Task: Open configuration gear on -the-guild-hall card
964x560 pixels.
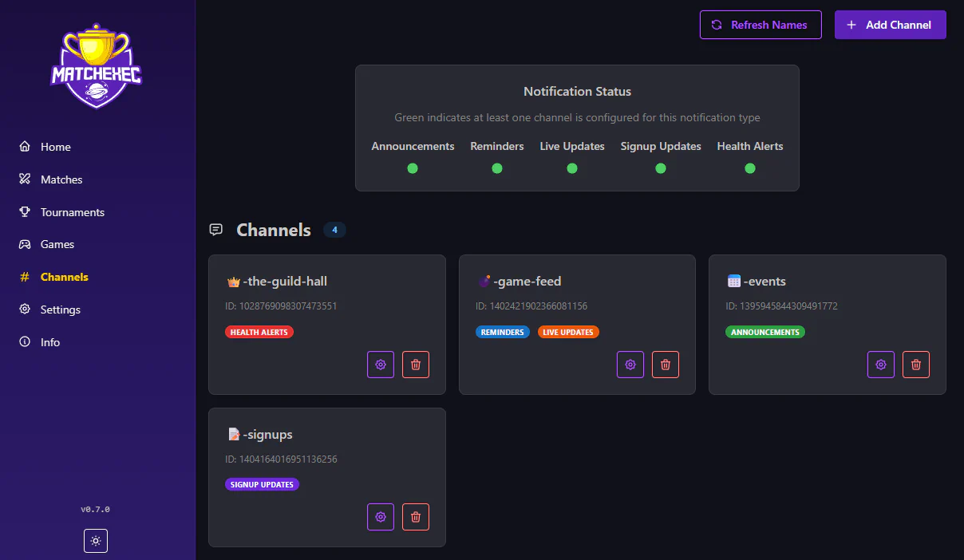Action: (x=380, y=365)
